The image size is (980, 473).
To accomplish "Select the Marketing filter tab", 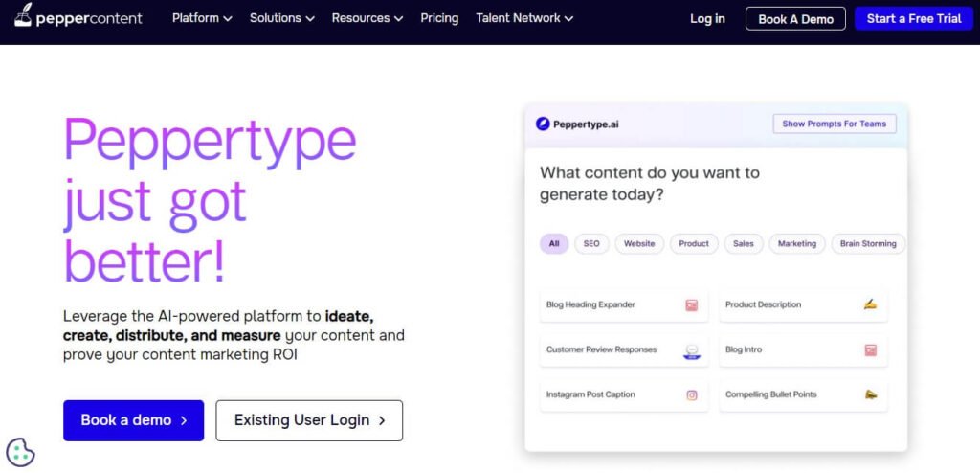I will 797,244.
